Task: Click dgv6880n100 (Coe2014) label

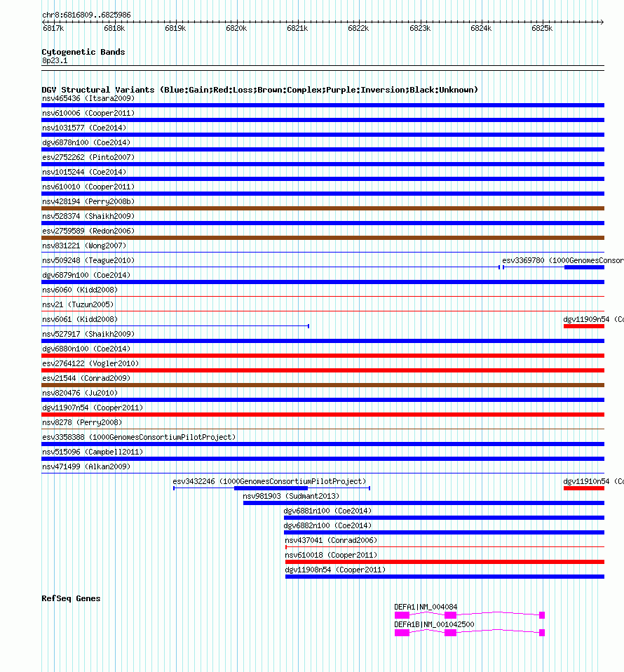Action: click(86, 349)
